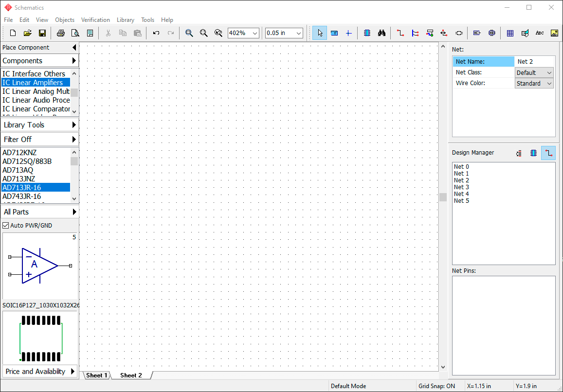Select the place shape tool
Image resolution: width=563 pixels, height=392 pixels.
point(525,33)
